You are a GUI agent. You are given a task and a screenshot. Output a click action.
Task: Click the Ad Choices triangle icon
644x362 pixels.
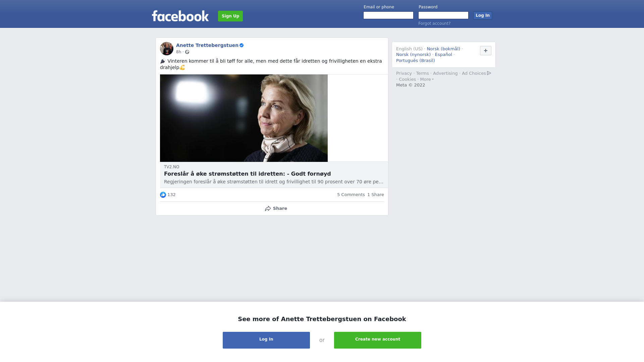(x=489, y=73)
